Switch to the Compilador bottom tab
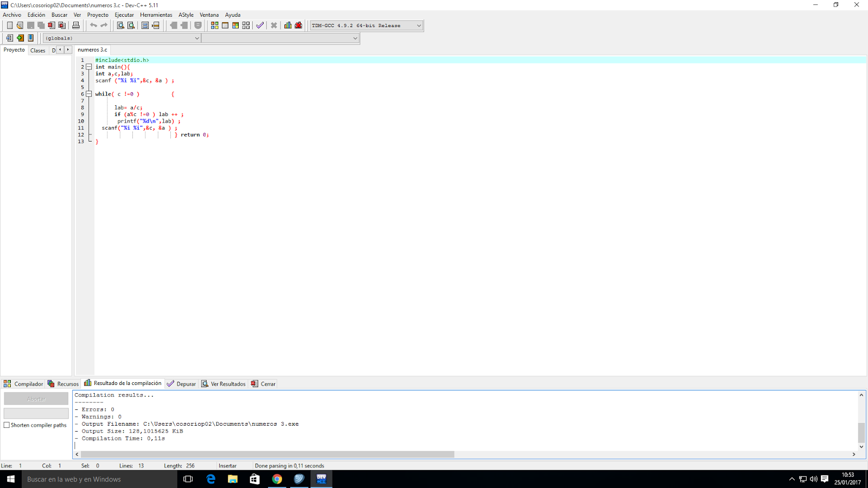This screenshot has width=868, height=488. click(23, 384)
